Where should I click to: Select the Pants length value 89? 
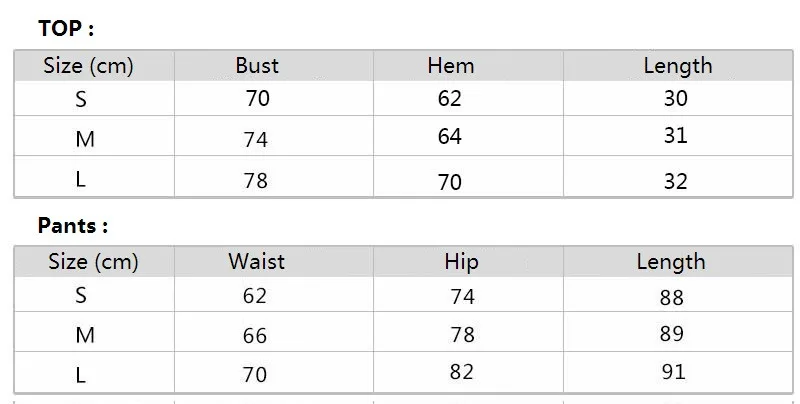click(x=671, y=334)
